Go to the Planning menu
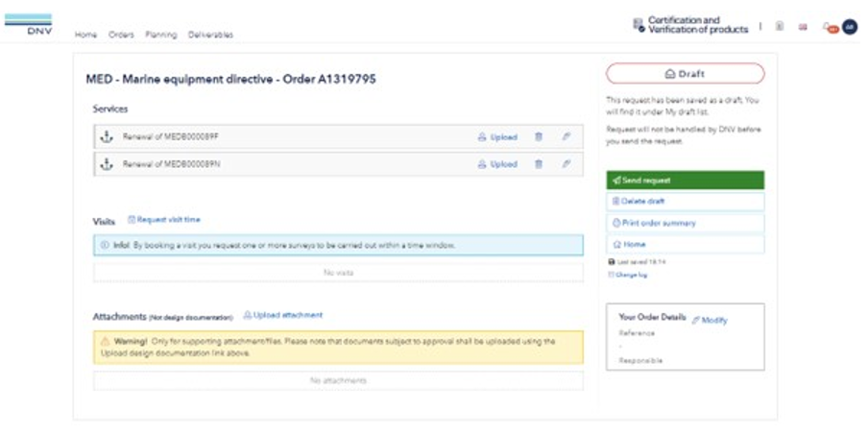 tap(160, 35)
